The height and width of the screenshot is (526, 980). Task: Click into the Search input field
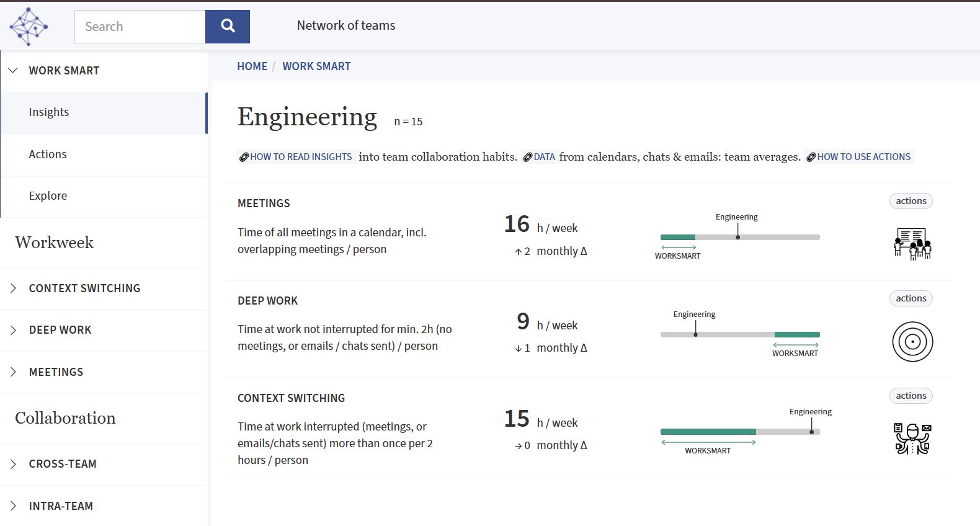click(140, 27)
